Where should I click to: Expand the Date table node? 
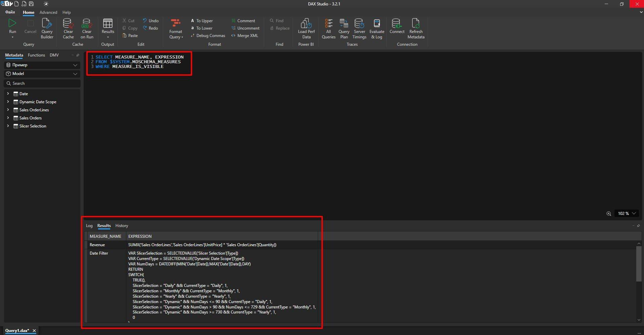[x=8, y=94]
